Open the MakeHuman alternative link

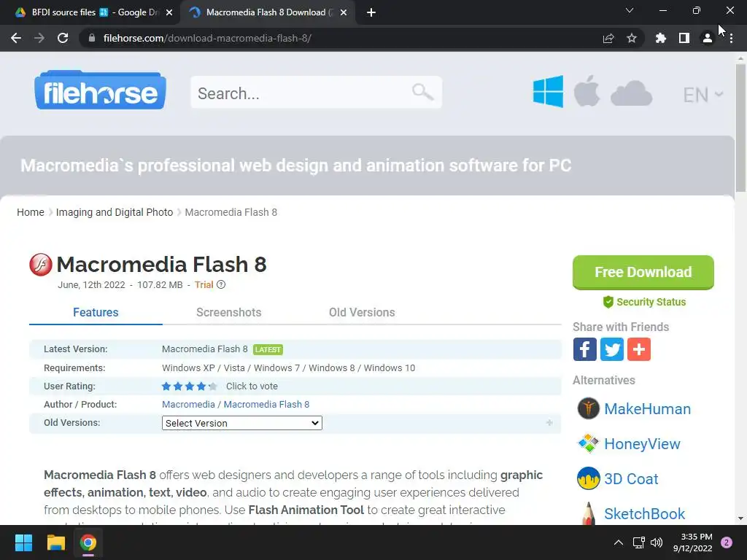click(x=648, y=408)
